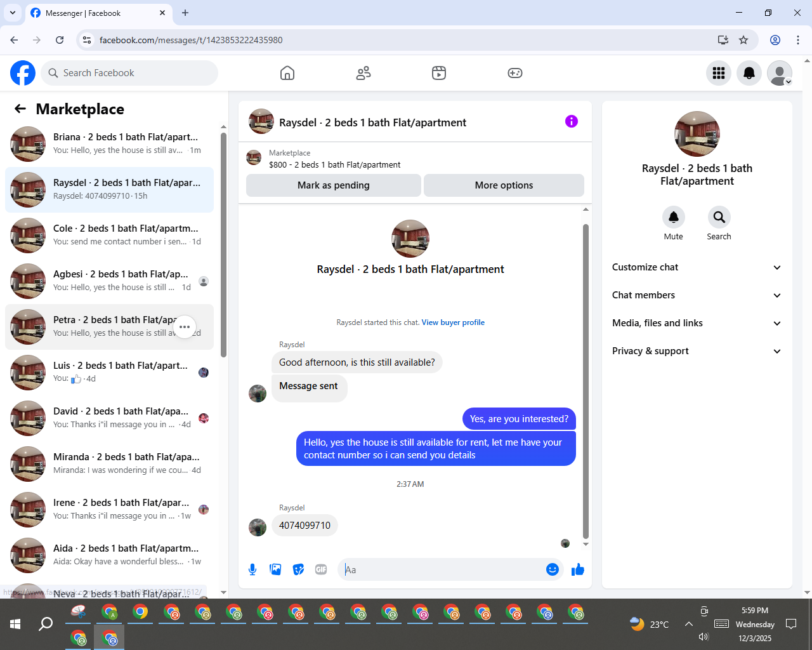Open Briana chat conversation
The height and width of the screenshot is (650, 812).
109,144
